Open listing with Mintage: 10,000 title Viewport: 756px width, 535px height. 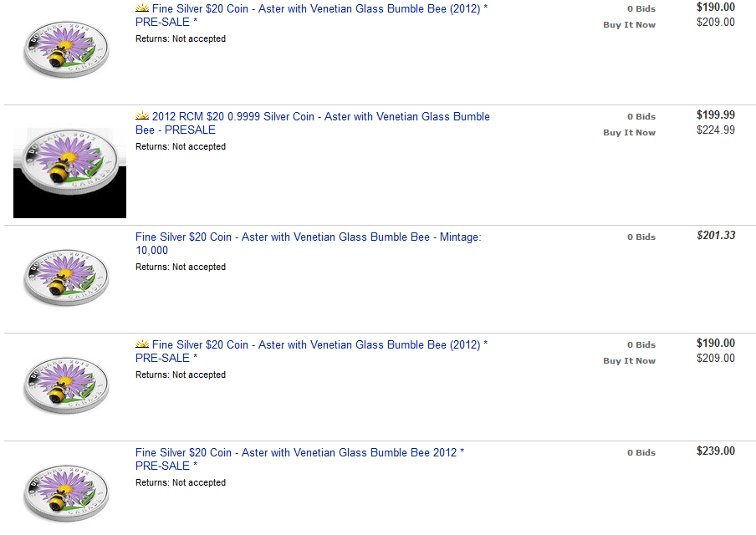point(308,244)
